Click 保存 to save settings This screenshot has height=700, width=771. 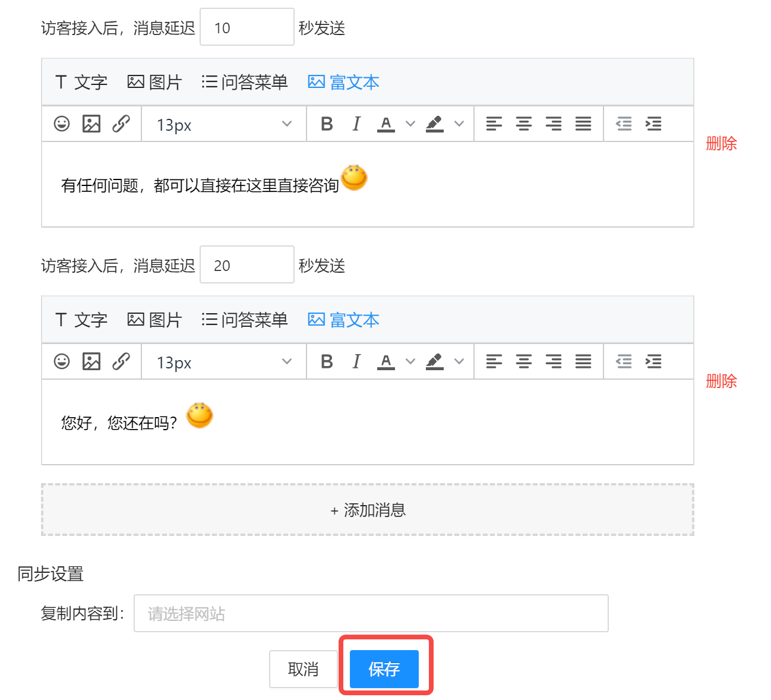point(384,669)
